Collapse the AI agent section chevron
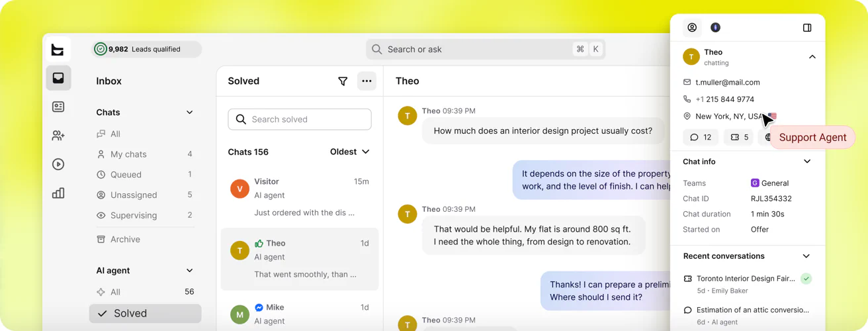Viewport: 868px width, 331px height. point(190,271)
